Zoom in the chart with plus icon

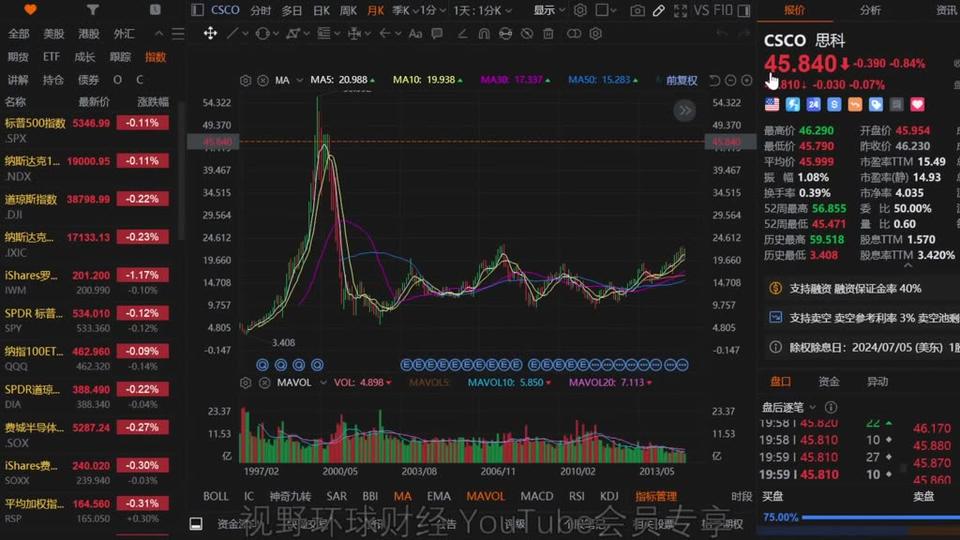[x=746, y=80]
